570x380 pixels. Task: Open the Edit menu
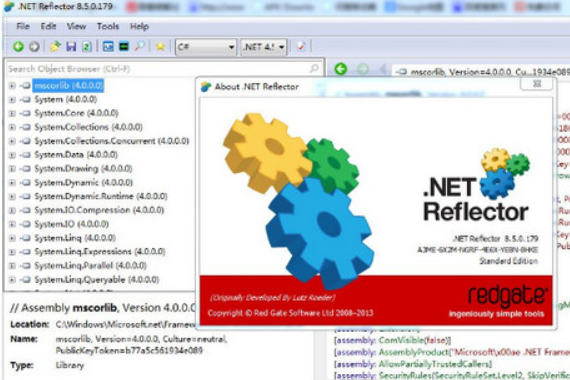click(x=48, y=26)
